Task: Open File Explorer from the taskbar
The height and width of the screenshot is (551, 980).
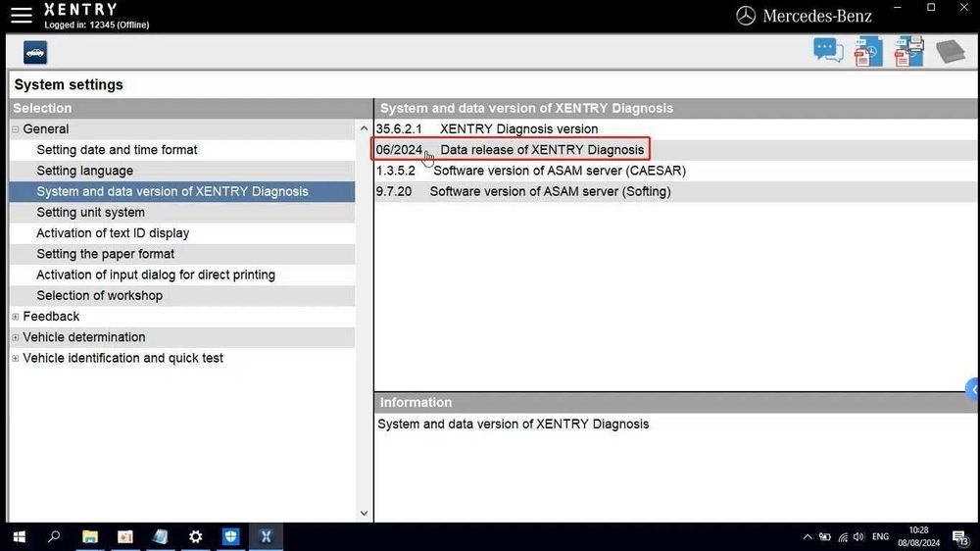Action: [x=90, y=536]
